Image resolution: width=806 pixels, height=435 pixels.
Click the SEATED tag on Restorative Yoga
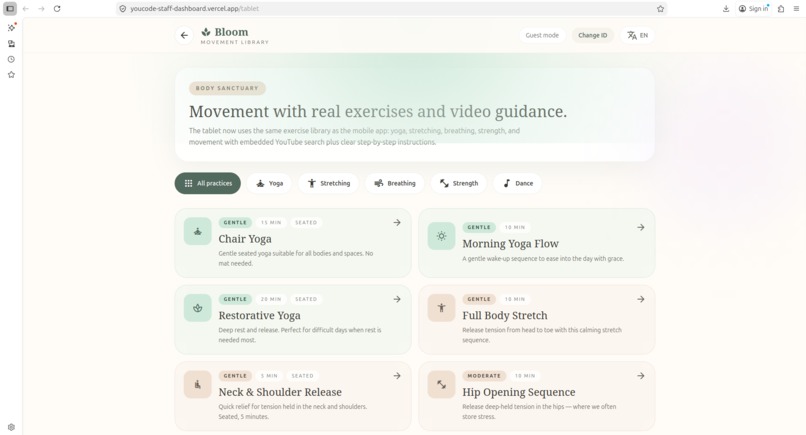coord(306,299)
